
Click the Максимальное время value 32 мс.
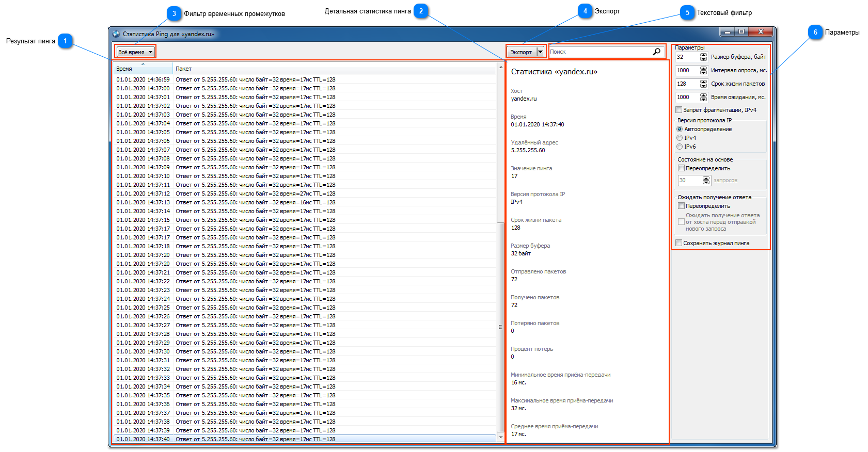tap(518, 408)
